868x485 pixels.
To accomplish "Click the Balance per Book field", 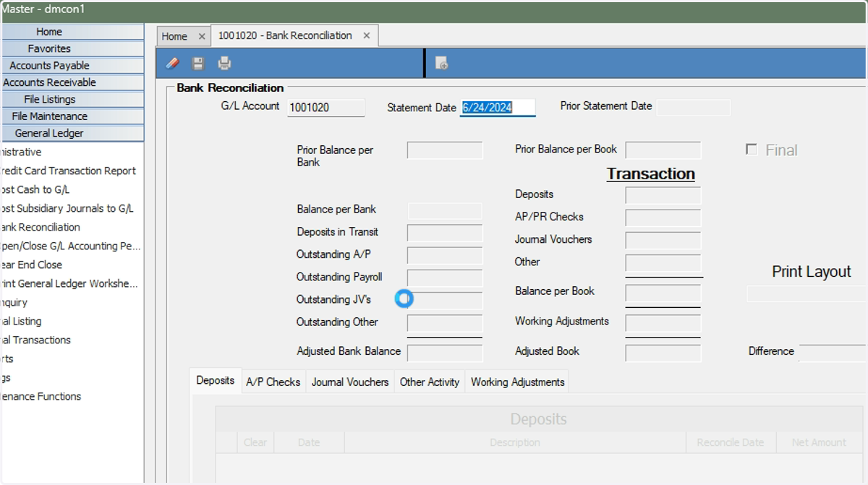I will 663,293.
